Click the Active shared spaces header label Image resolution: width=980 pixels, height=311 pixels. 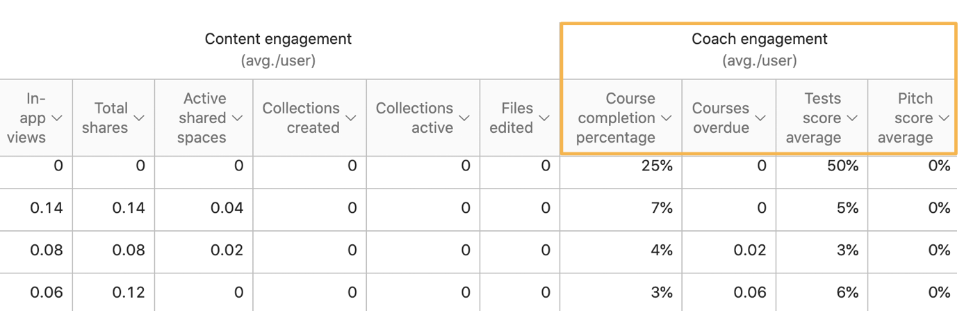(x=202, y=118)
